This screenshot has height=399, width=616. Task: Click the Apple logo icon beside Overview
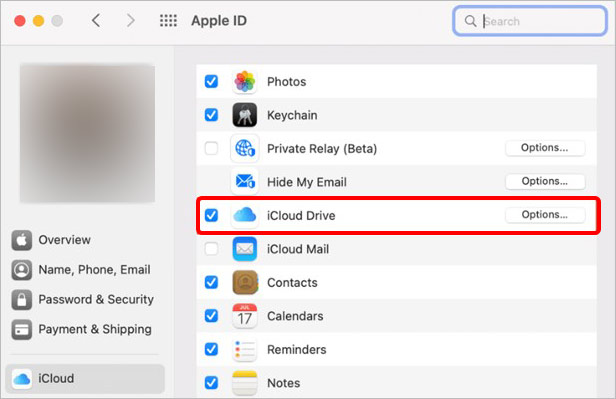(22, 240)
